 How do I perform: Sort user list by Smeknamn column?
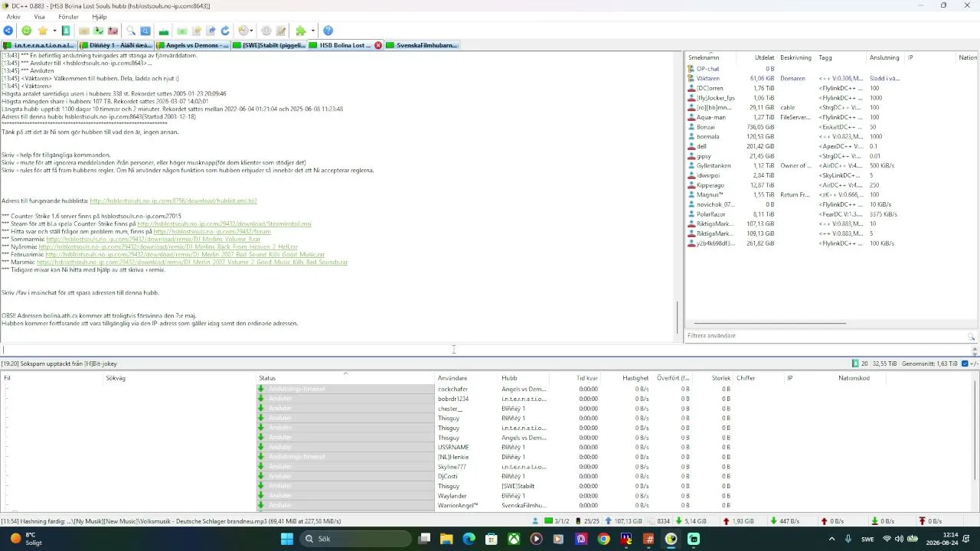711,57
